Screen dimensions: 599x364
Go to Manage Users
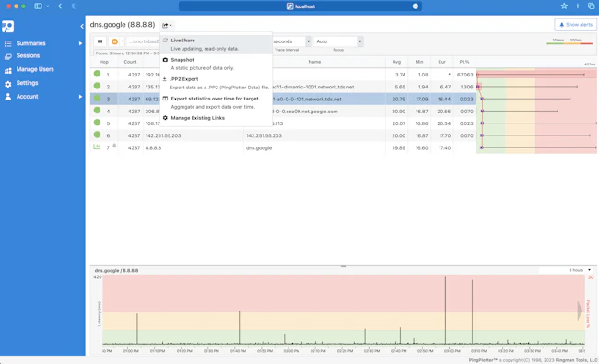coord(35,69)
